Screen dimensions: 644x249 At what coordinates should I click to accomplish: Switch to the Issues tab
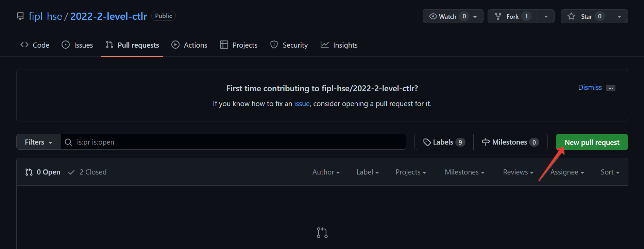tap(77, 45)
